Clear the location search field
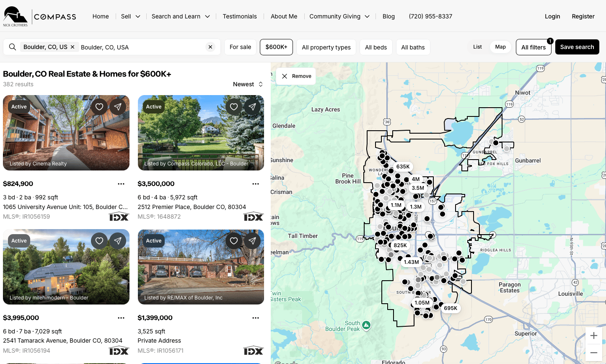 (210, 47)
